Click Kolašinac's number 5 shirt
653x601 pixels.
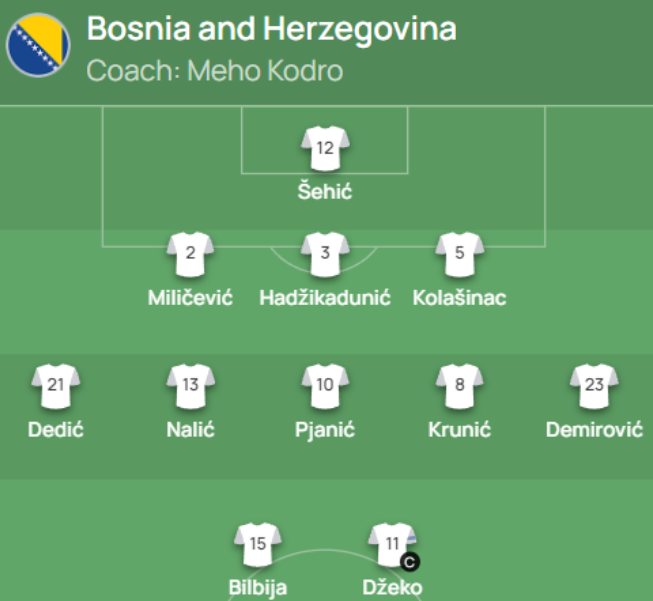(x=460, y=254)
